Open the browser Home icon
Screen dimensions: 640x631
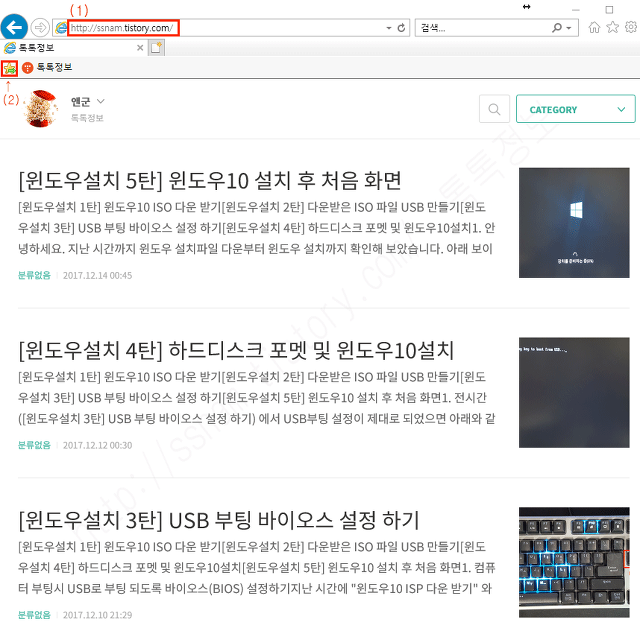pyautogui.click(x=594, y=27)
